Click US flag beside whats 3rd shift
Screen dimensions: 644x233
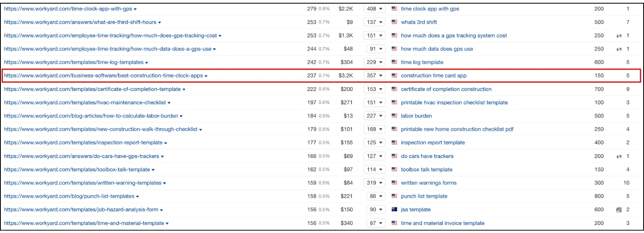[x=394, y=22]
